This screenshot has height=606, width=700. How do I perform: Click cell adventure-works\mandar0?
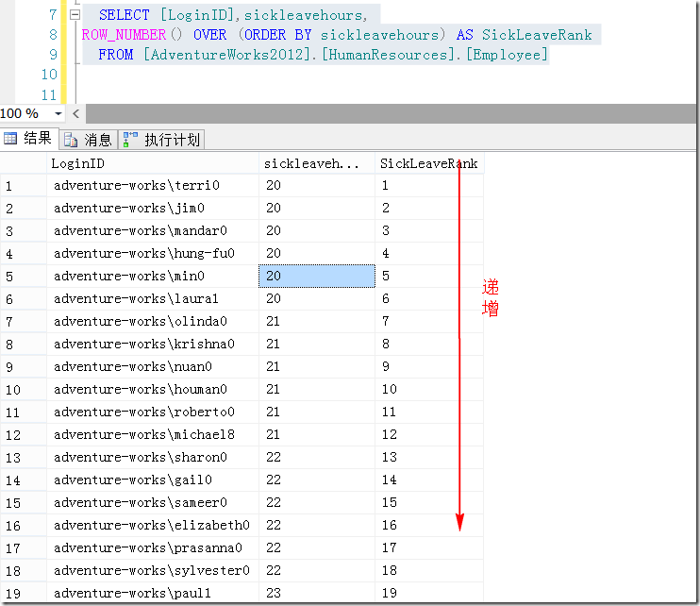[152, 231]
